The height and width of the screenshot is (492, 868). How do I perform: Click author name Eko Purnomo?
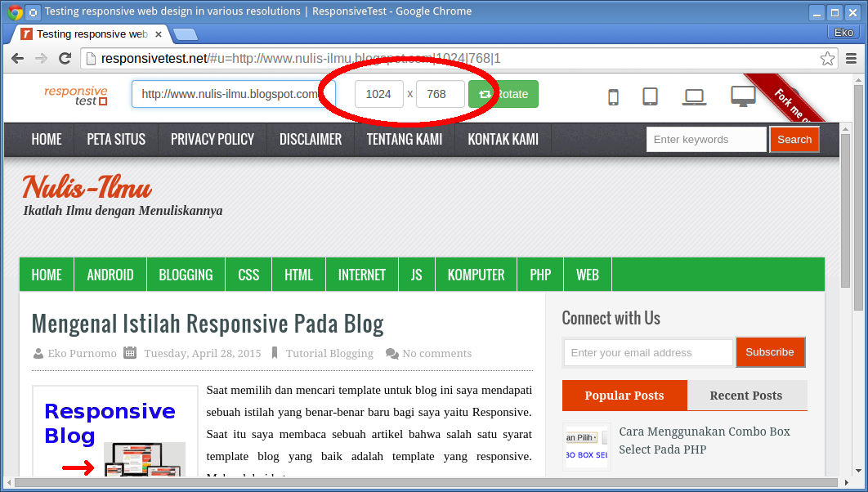click(x=82, y=353)
